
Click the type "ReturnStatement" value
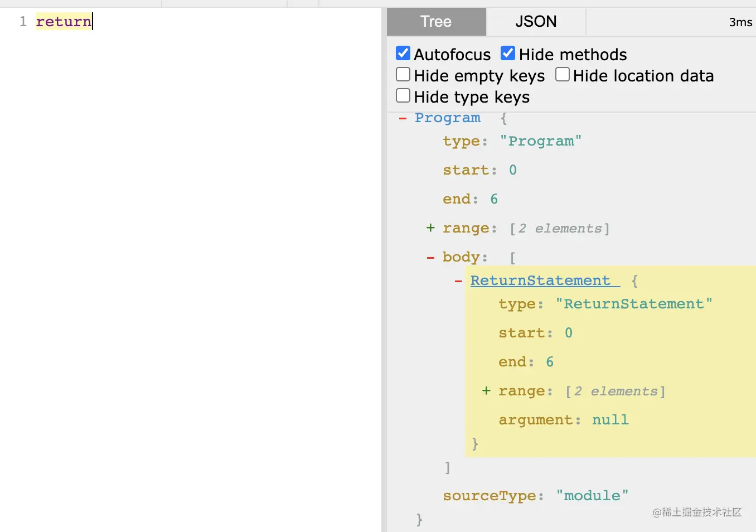[634, 304]
